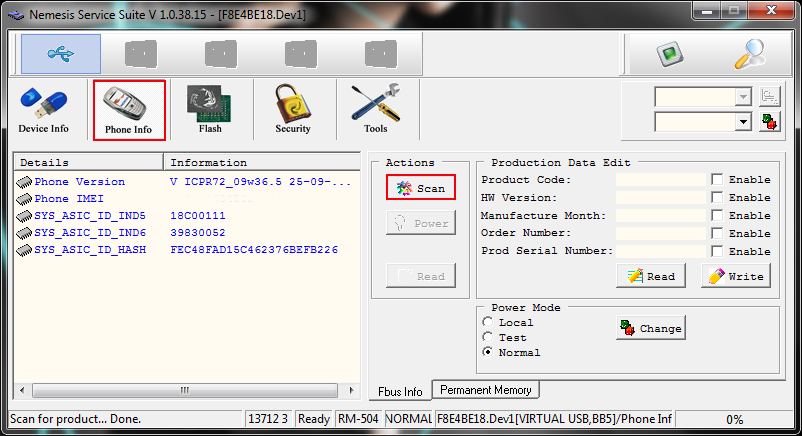Viewport: 802px width, 436px height.
Task: Click the Manufacture Month input field
Action: click(x=661, y=215)
